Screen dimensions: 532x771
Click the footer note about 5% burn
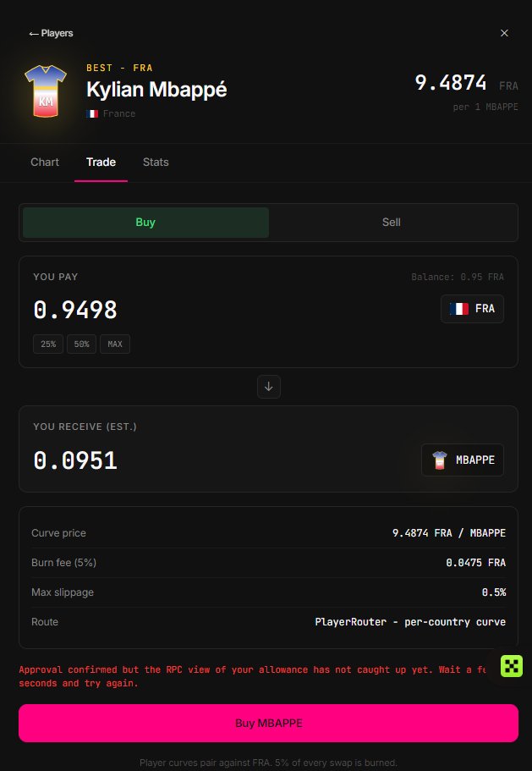(268, 763)
